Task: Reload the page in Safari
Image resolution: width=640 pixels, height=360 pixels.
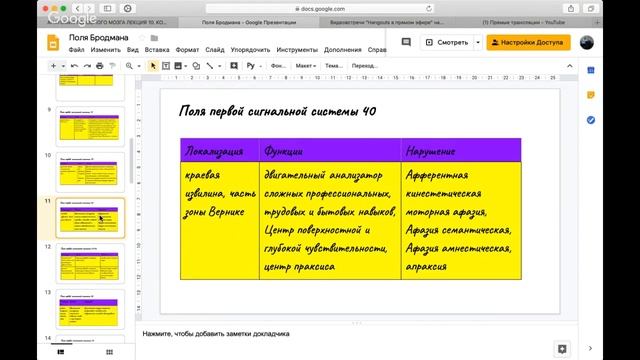Action: 429,9
